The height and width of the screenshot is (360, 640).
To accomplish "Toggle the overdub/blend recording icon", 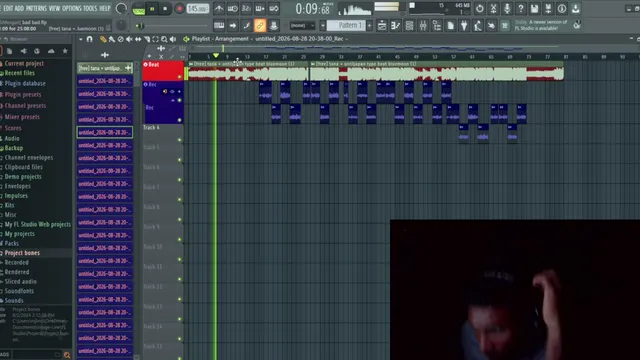I will coord(260,9).
